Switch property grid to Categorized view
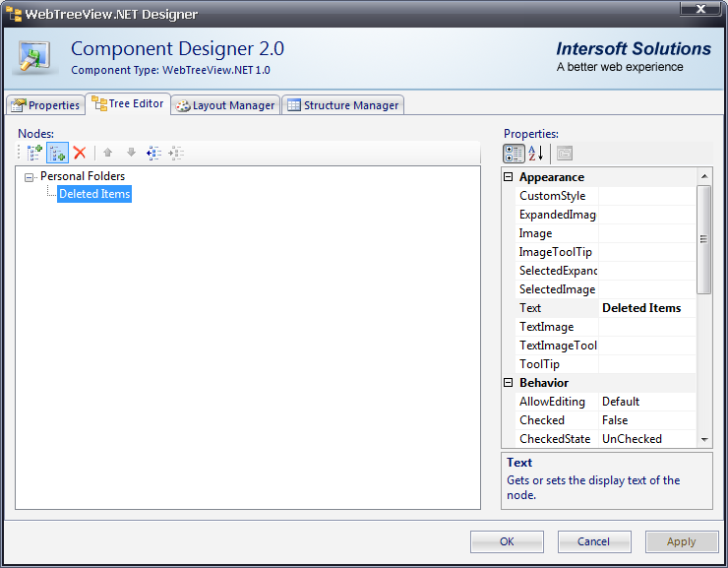 pyautogui.click(x=514, y=154)
